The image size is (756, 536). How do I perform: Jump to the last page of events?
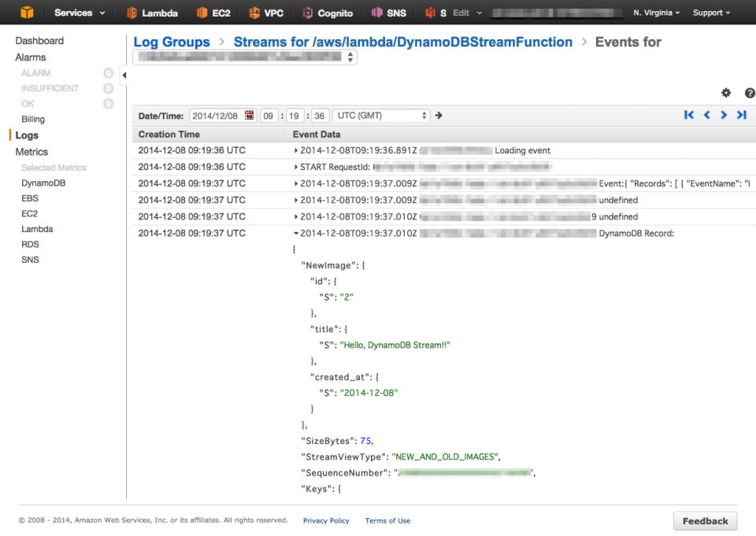741,115
